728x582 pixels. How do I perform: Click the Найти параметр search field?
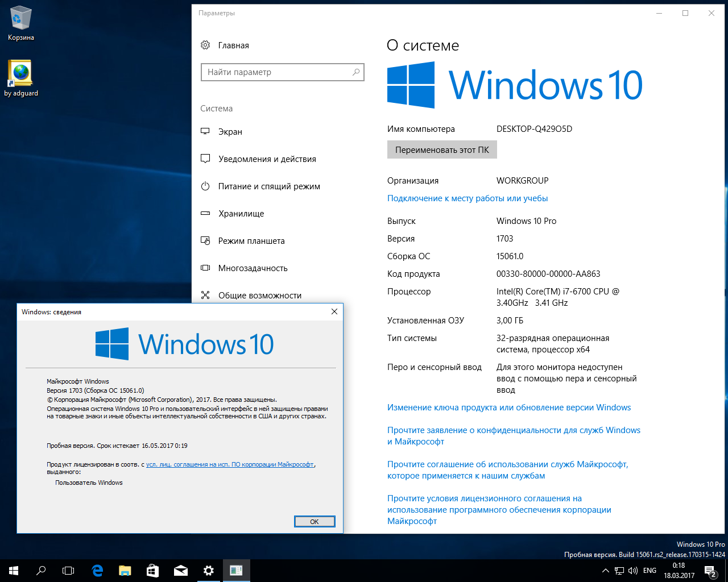pyautogui.click(x=282, y=72)
